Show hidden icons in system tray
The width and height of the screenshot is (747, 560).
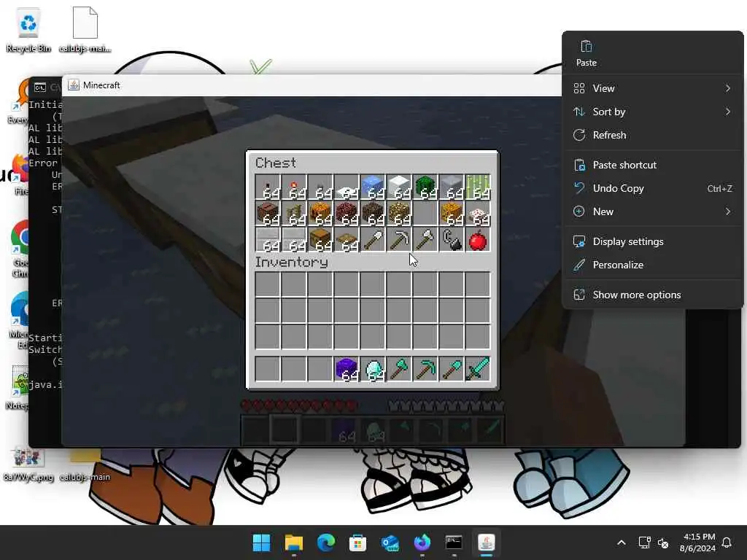622,542
